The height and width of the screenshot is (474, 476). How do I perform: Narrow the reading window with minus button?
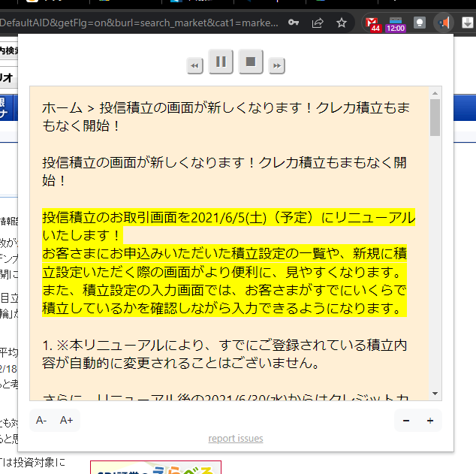coord(406,421)
